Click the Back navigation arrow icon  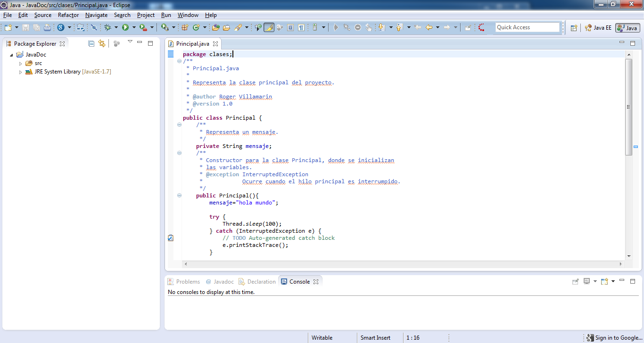click(x=429, y=28)
